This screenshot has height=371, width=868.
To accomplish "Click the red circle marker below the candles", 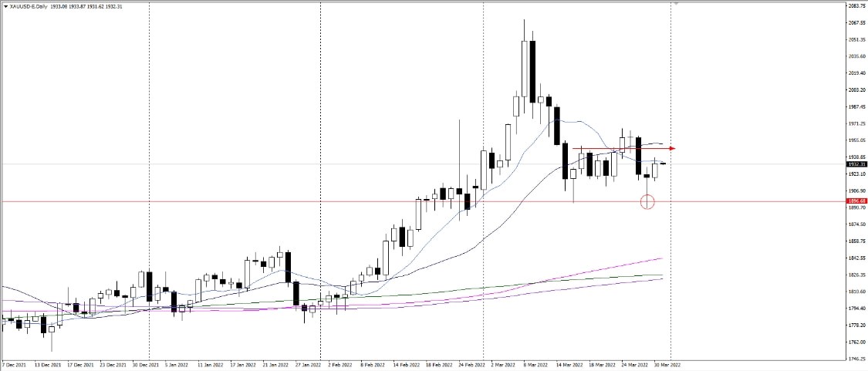I will [647, 202].
